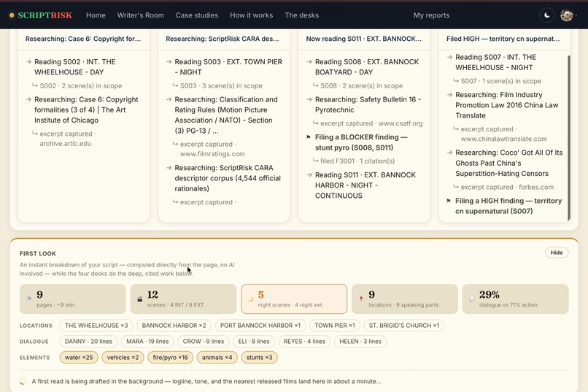Screen dimensions: 588x392
Task: Click the pages icon in 9 pages card
Action: pos(29,299)
